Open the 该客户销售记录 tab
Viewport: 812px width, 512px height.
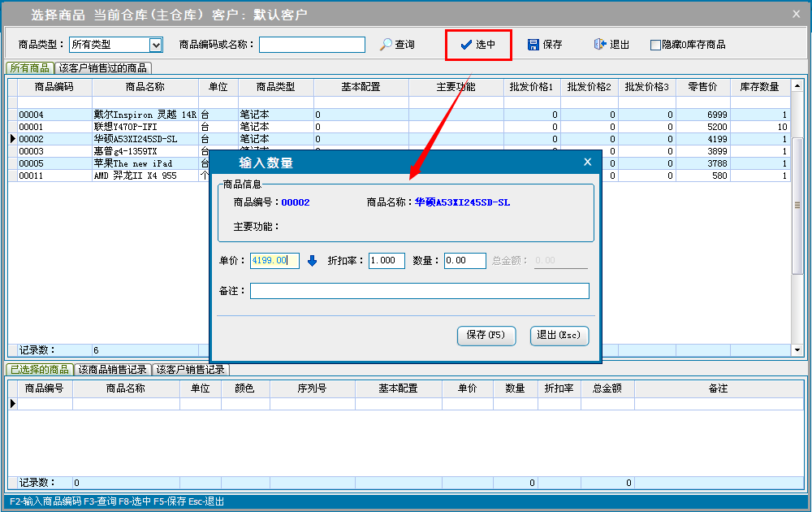click(x=192, y=370)
